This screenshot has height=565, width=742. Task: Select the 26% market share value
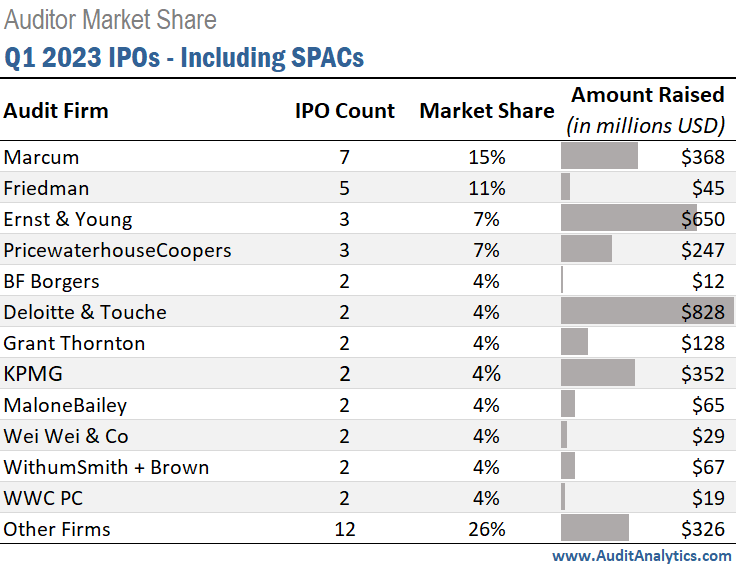[x=487, y=529]
